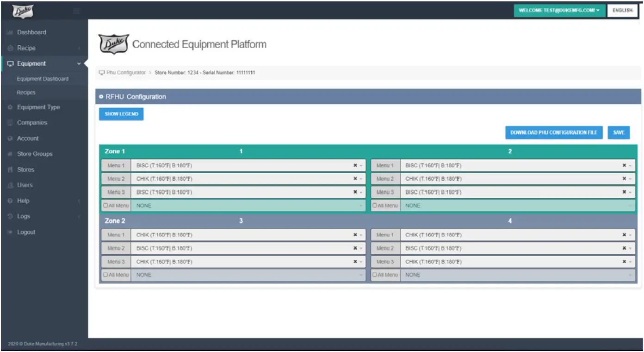
Task: Click the Account icon in the sidebar
Action: pos(10,138)
